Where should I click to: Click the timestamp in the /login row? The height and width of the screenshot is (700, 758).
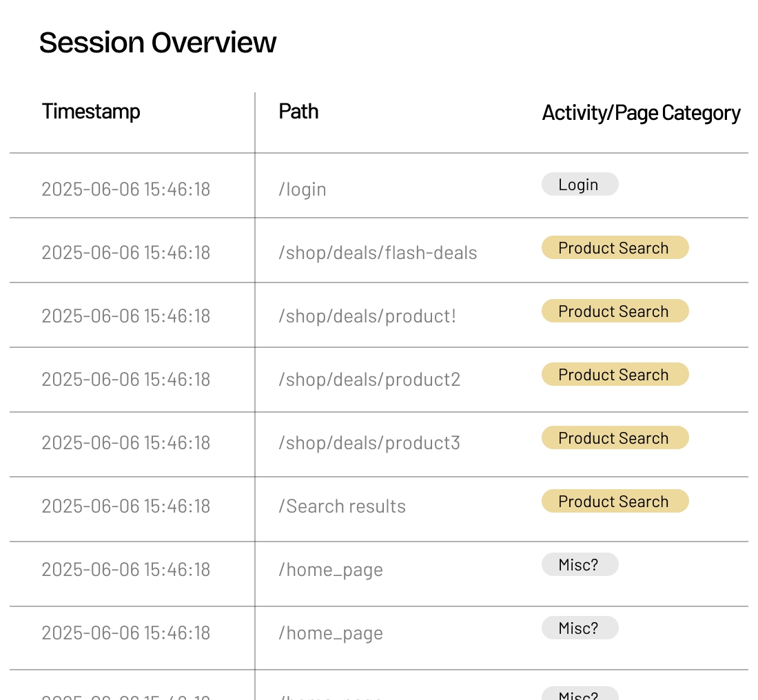126,189
